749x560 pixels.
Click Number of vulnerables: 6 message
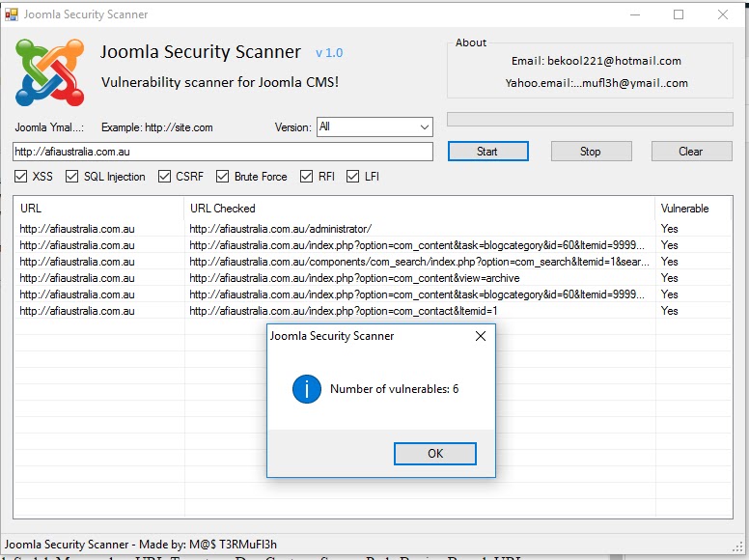[x=394, y=389]
